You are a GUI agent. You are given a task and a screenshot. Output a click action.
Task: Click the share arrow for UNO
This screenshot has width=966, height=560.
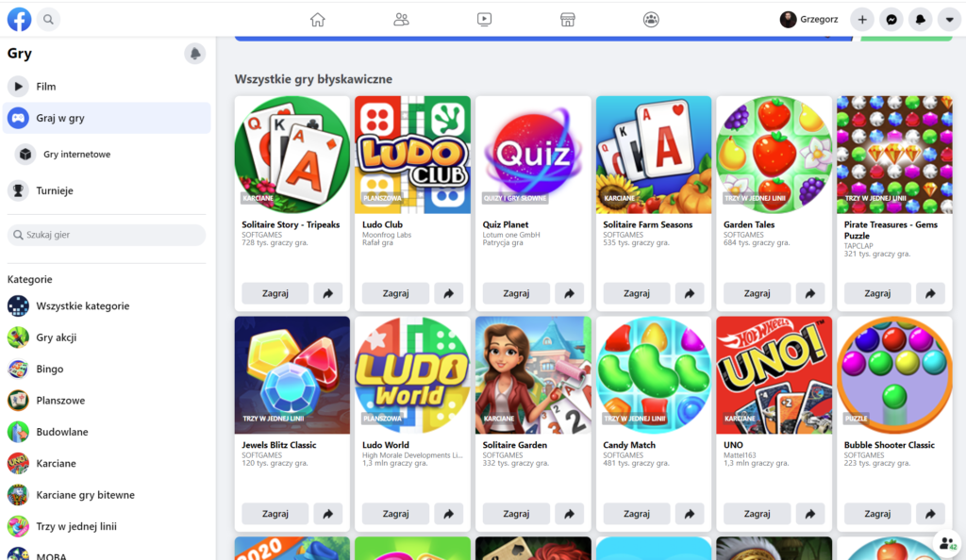coord(810,514)
